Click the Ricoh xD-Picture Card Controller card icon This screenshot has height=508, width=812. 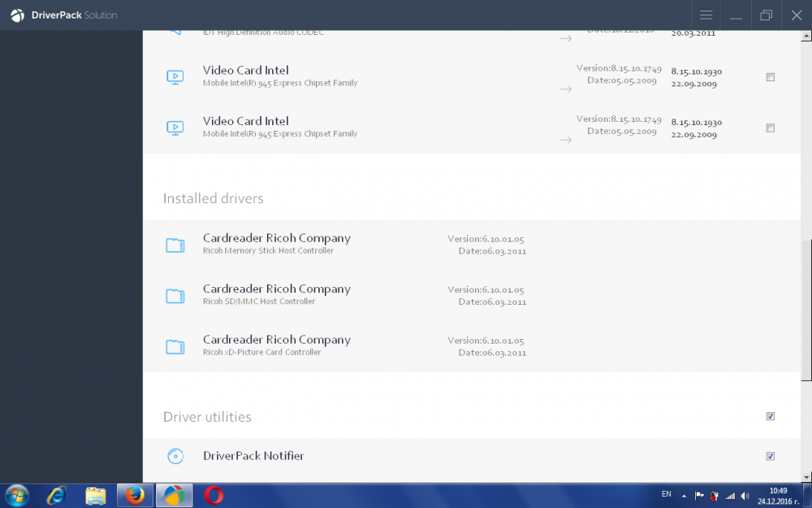[x=175, y=346]
